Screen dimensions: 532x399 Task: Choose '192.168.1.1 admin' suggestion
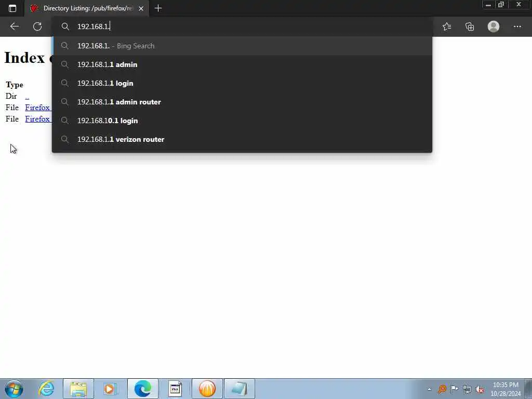[242, 64]
